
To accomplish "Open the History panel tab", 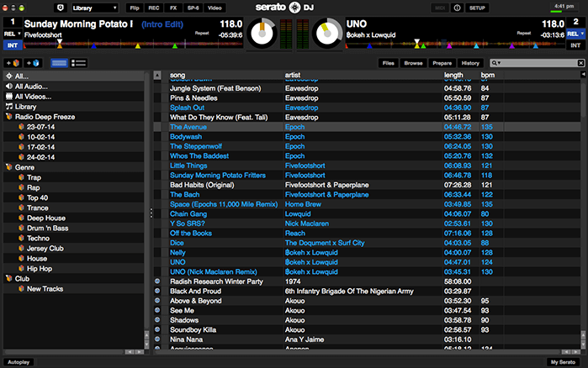I will tap(470, 63).
